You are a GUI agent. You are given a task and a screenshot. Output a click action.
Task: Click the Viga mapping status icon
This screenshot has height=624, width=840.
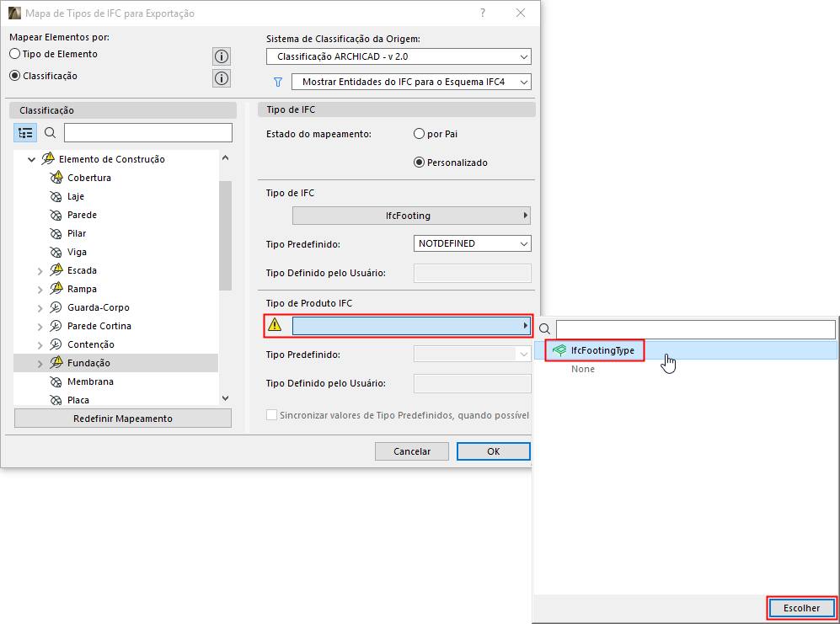tap(56, 253)
